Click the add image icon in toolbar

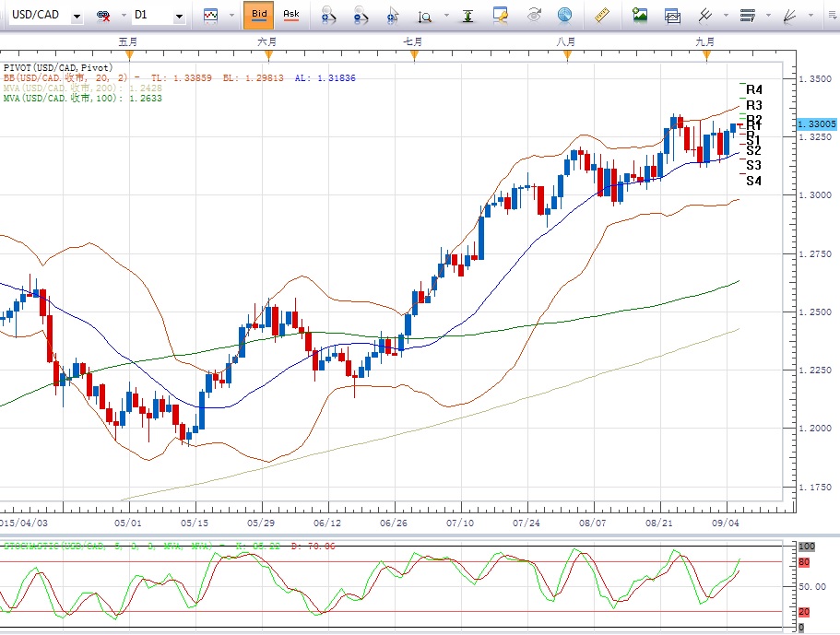pos(640,15)
